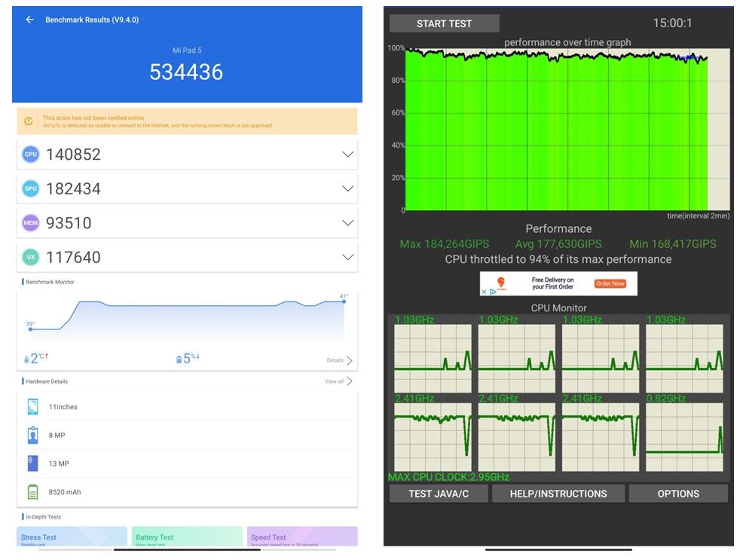Viewport: 746px width, 560px height.
Task: Click the CPU badge icon
Action: click(30, 155)
